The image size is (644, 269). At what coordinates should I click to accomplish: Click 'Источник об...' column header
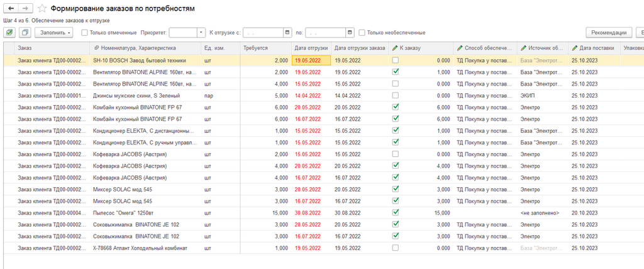tap(543, 48)
